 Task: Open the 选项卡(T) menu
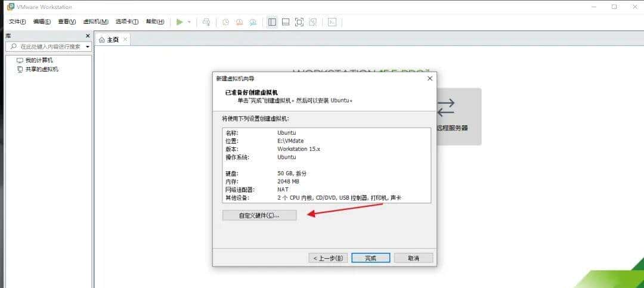(x=127, y=22)
